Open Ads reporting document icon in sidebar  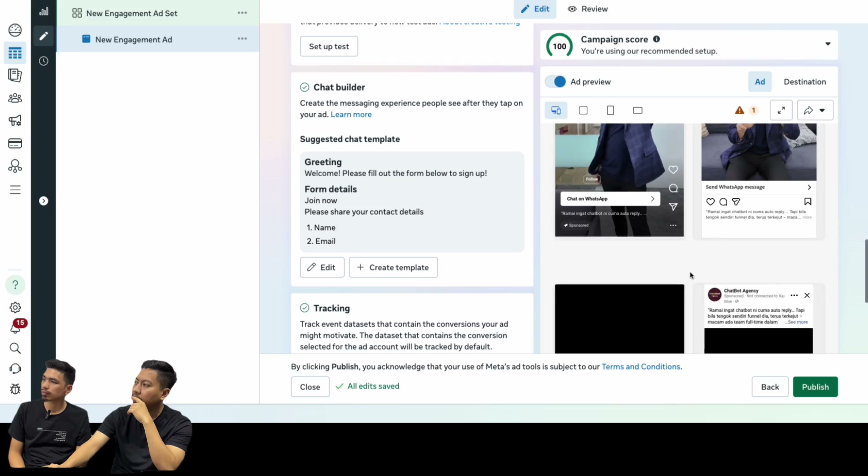[15, 75]
